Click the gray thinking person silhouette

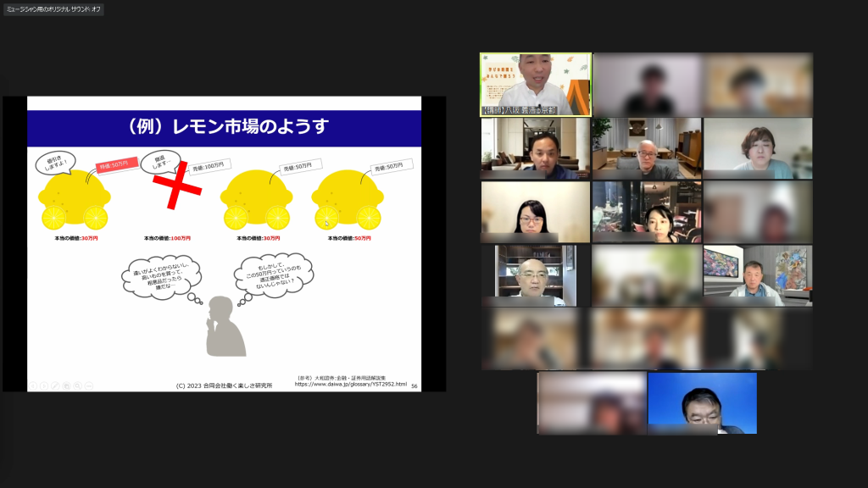click(225, 326)
